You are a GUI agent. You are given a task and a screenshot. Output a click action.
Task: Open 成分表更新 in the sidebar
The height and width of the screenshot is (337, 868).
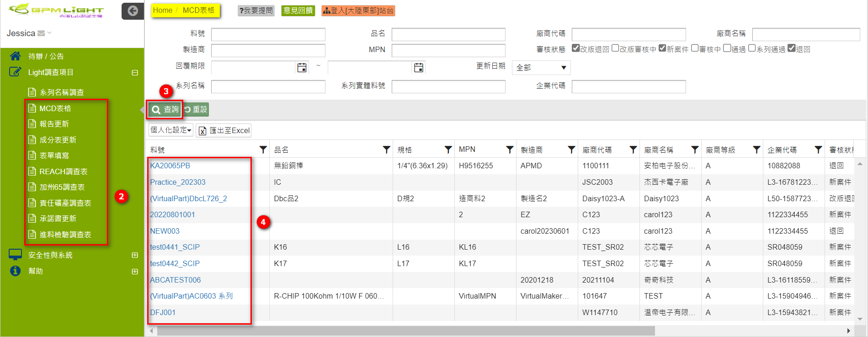click(58, 140)
